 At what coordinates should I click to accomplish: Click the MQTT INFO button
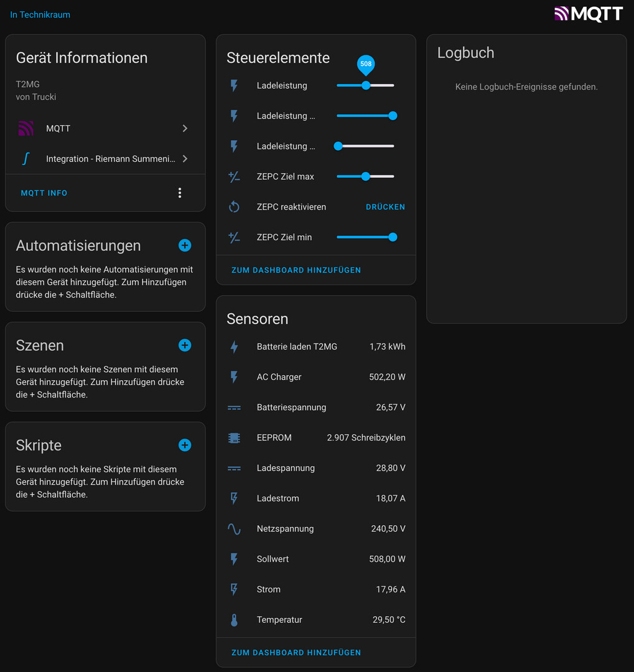point(44,193)
